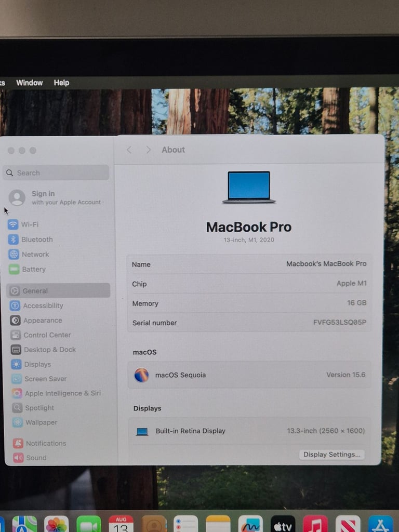
Task: Open the Help menu
Action: click(x=61, y=83)
